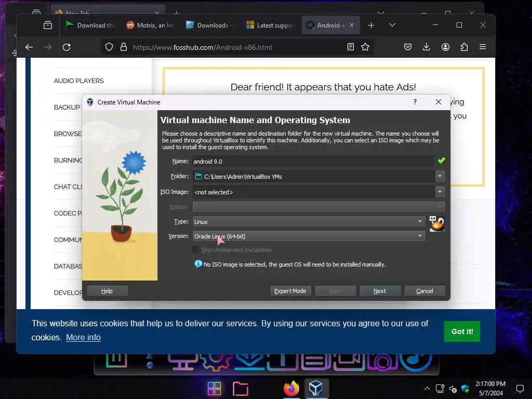Click muted volume icon in system tray
The height and width of the screenshot is (399, 532).
tap(453, 389)
